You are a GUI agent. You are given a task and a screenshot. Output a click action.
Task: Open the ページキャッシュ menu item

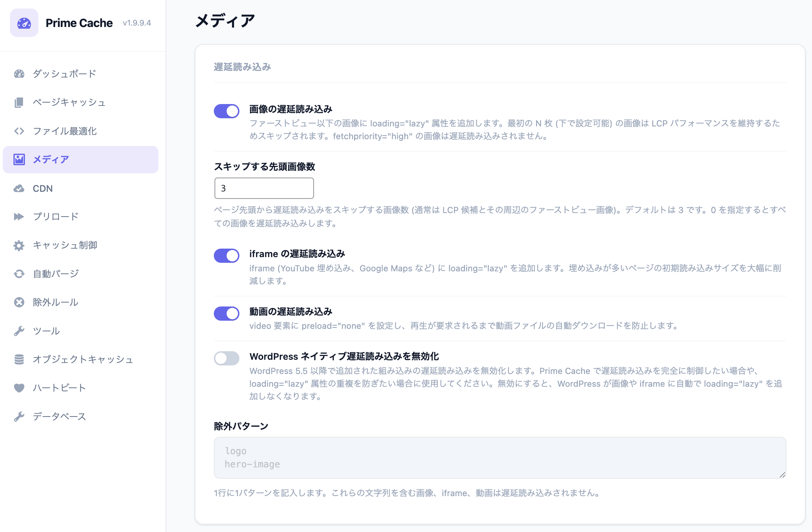point(81,102)
